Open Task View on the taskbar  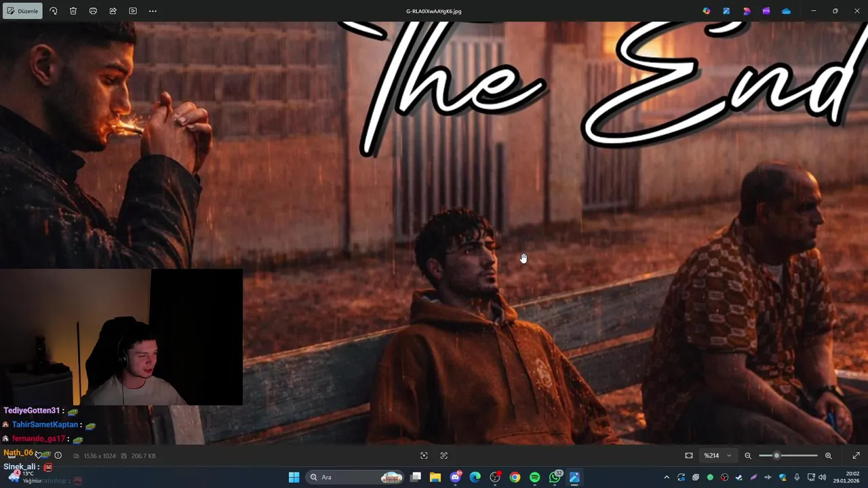416,477
